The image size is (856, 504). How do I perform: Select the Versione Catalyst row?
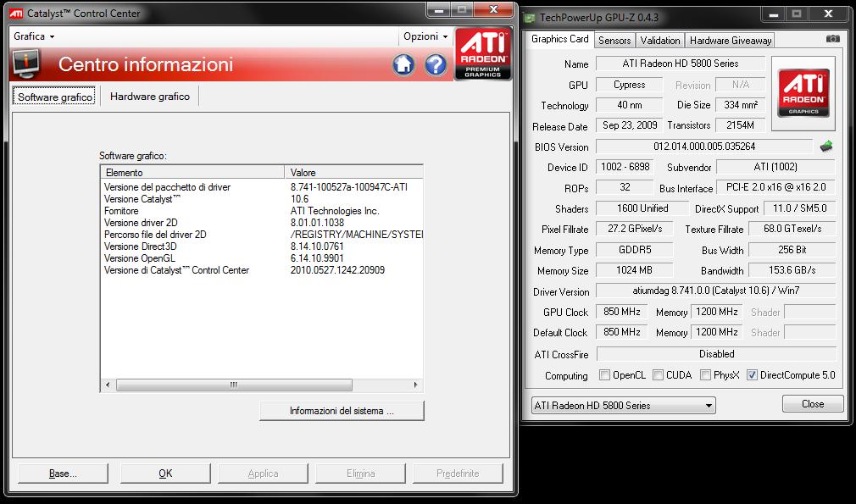(262, 199)
